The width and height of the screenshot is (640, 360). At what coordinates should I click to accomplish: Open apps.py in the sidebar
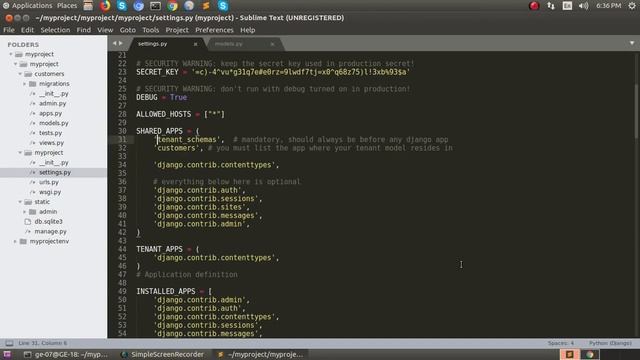50,113
